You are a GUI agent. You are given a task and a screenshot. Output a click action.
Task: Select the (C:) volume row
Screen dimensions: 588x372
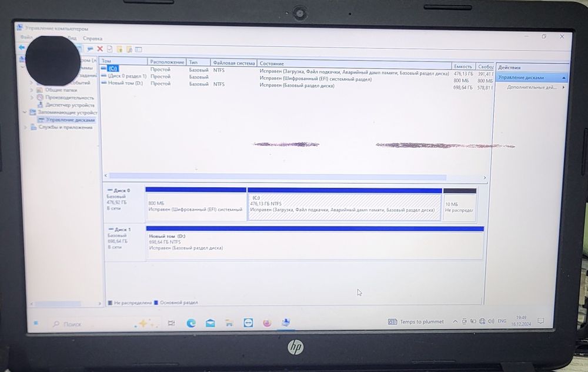[296, 71]
